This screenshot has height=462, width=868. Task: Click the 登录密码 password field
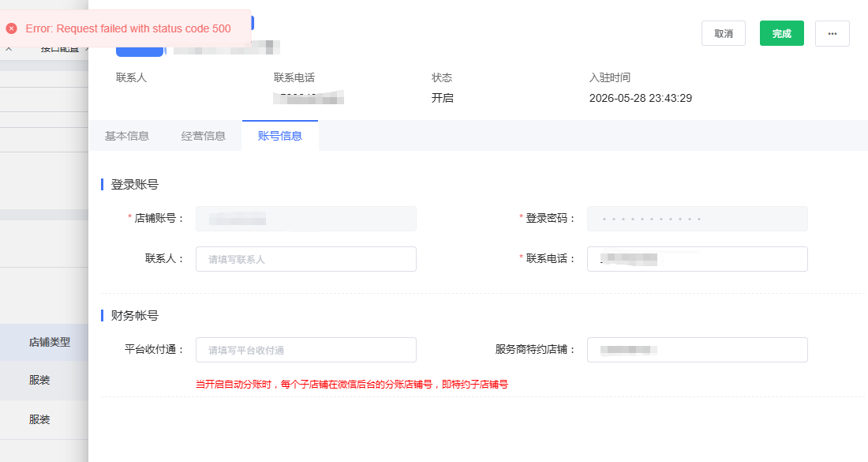[x=697, y=219]
